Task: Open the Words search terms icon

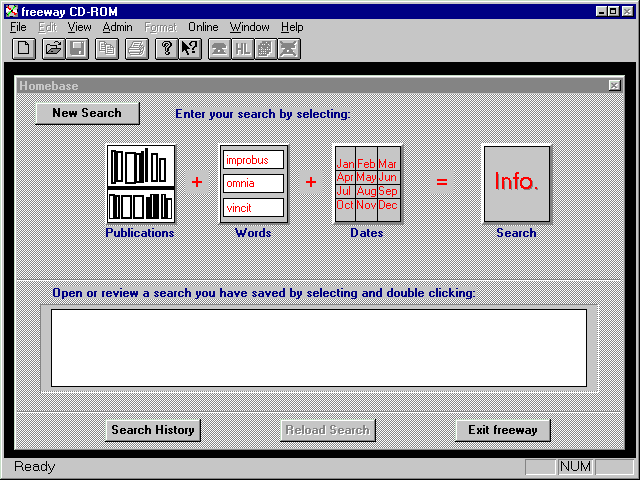Action: tap(253, 184)
